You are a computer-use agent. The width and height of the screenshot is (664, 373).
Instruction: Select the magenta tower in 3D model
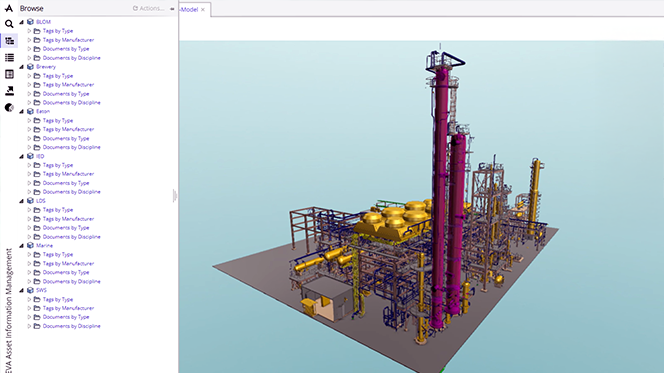440,191
